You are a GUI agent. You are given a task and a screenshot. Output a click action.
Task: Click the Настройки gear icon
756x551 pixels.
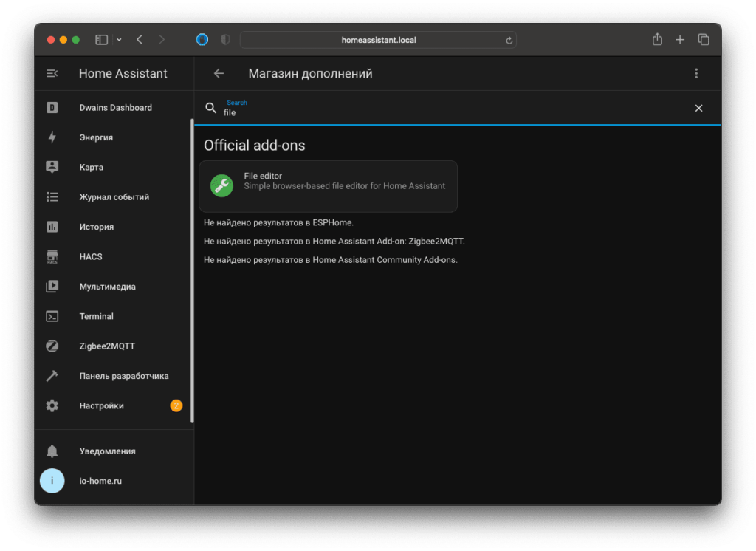tap(52, 405)
